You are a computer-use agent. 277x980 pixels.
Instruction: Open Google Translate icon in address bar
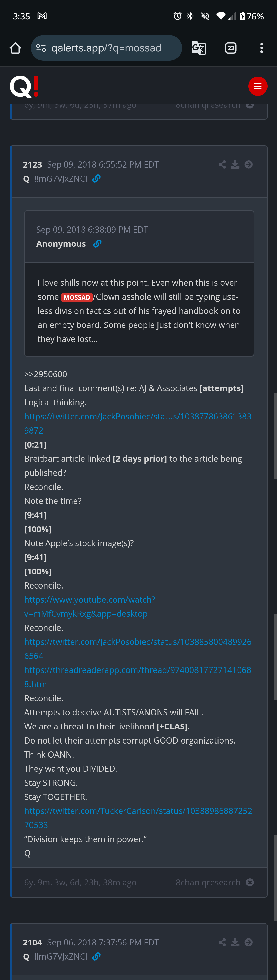[x=199, y=48]
